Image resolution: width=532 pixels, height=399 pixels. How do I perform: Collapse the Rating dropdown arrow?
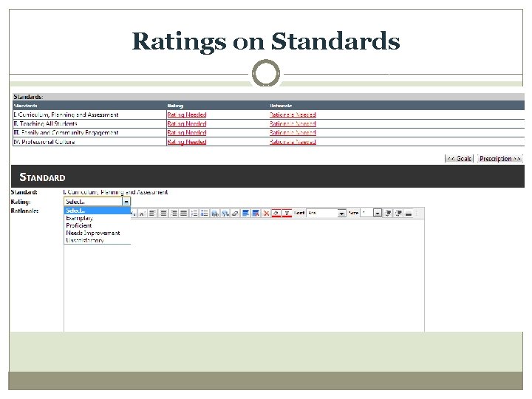pos(126,202)
